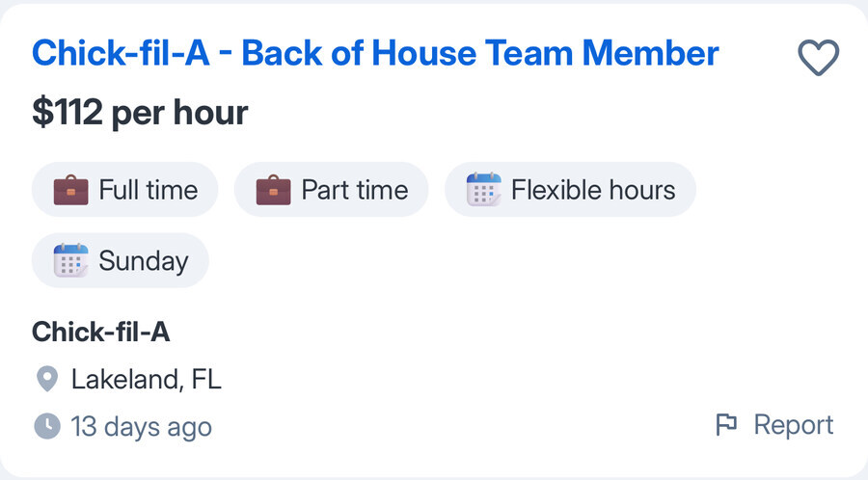Screen dimensions: 868x480
Task: Click the calendar icon beside Sunday
Action: [x=70, y=260]
